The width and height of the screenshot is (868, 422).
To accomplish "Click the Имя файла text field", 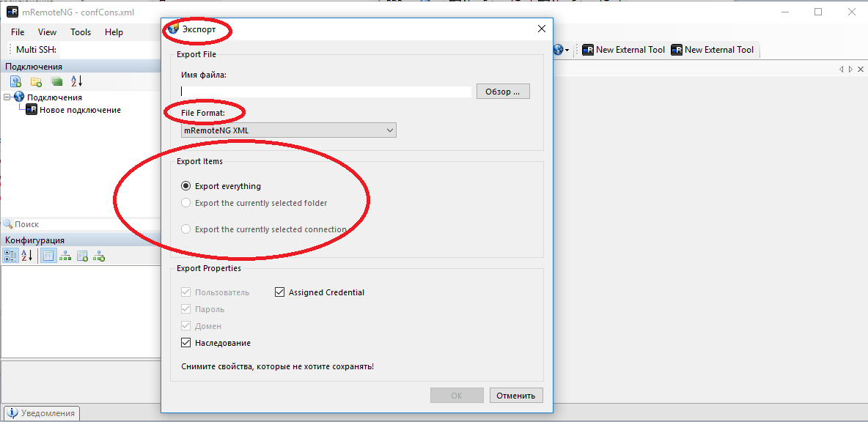I will 326,92.
